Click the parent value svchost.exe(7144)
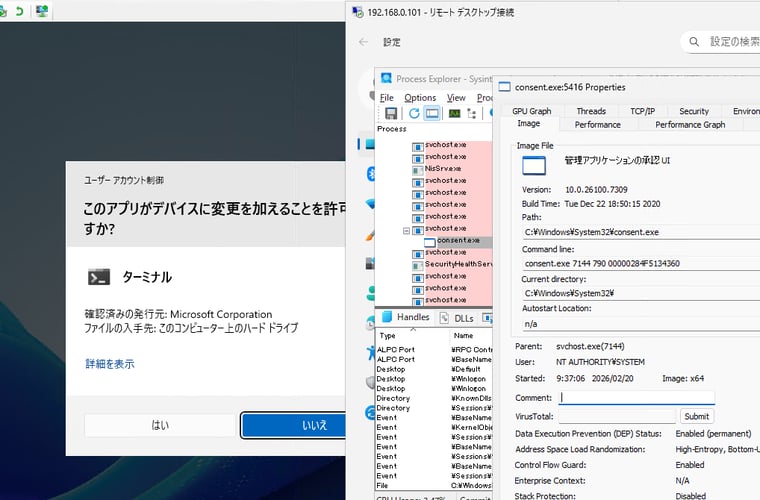 coord(590,346)
